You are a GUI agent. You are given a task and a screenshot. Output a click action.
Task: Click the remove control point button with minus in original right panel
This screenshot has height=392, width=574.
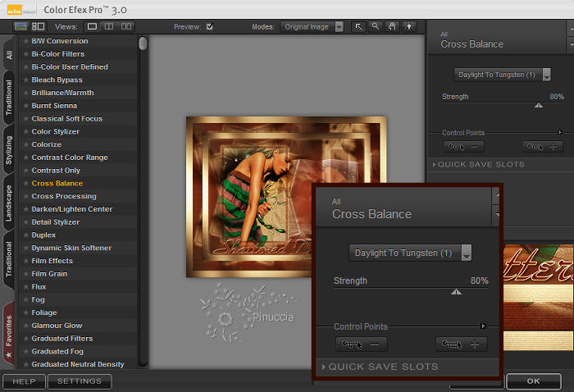[x=464, y=147]
